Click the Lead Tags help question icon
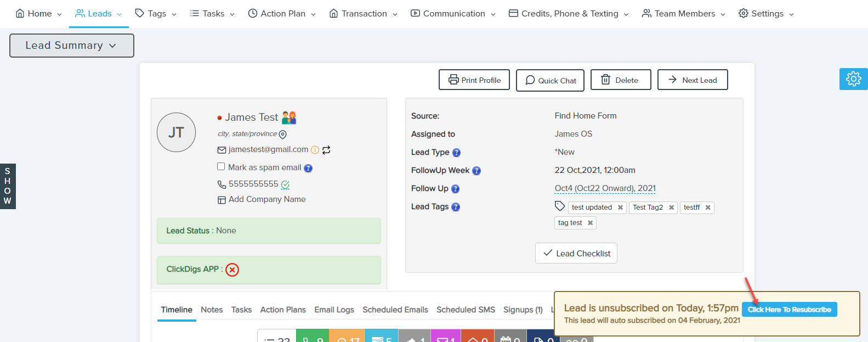Image resolution: width=868 pixels, height=342 pixels. point(456,207)
